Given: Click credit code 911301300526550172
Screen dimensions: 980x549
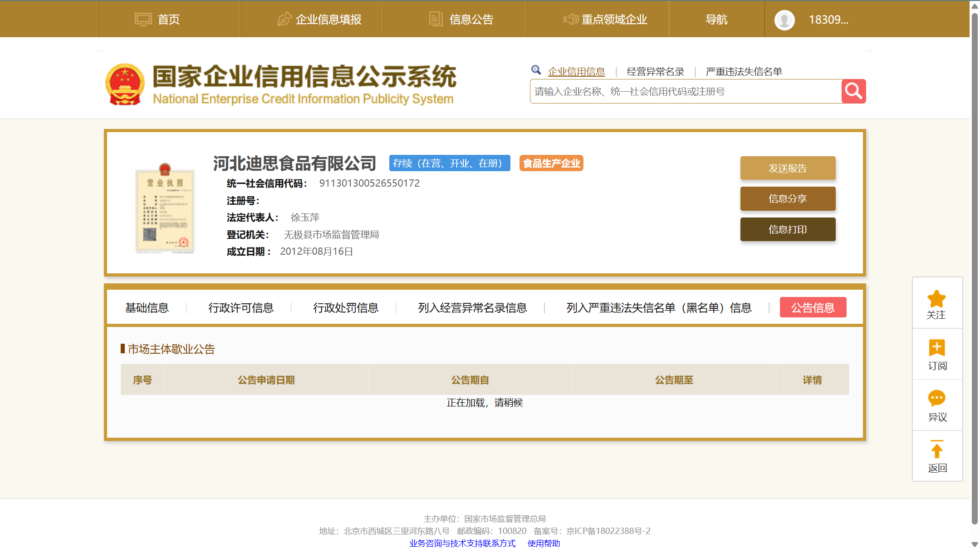Looking at the screenshot, I should pyautogui.click(x=369, y=183).
